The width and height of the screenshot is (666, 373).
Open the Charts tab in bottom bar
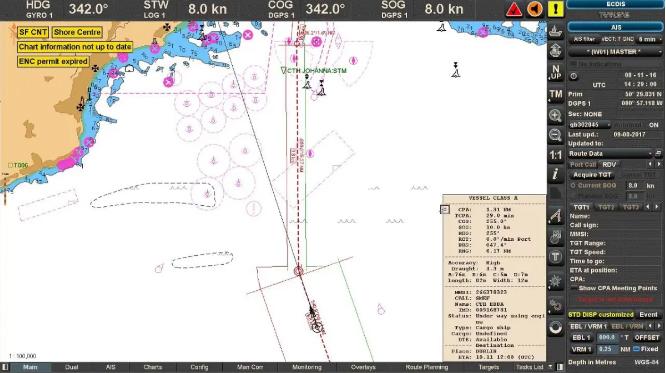click(152, 367)
